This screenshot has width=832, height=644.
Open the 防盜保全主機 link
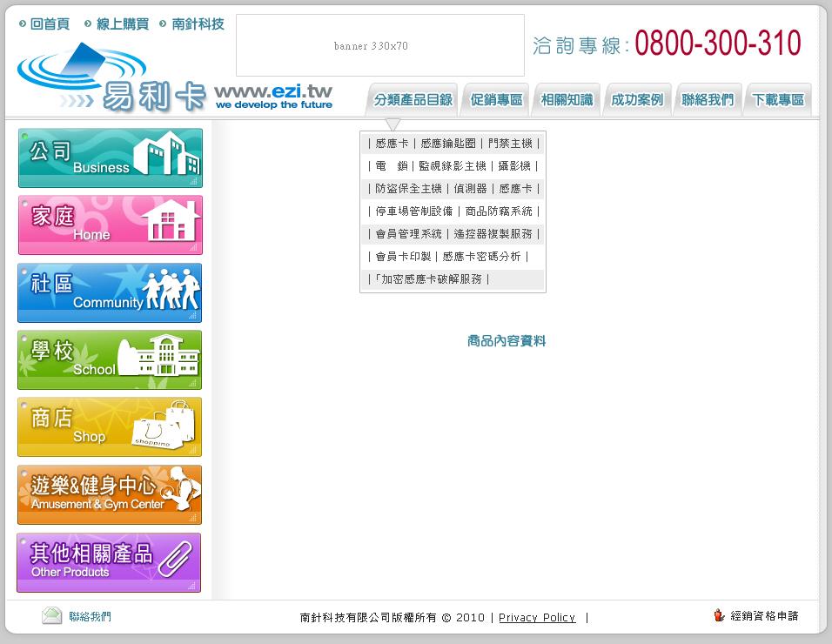(x=408, y=188)
